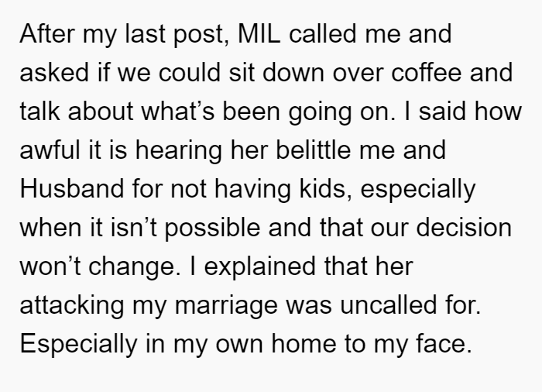Place cursor on the word "explained"
The image size is (542, 392).
tap(259, 266)
